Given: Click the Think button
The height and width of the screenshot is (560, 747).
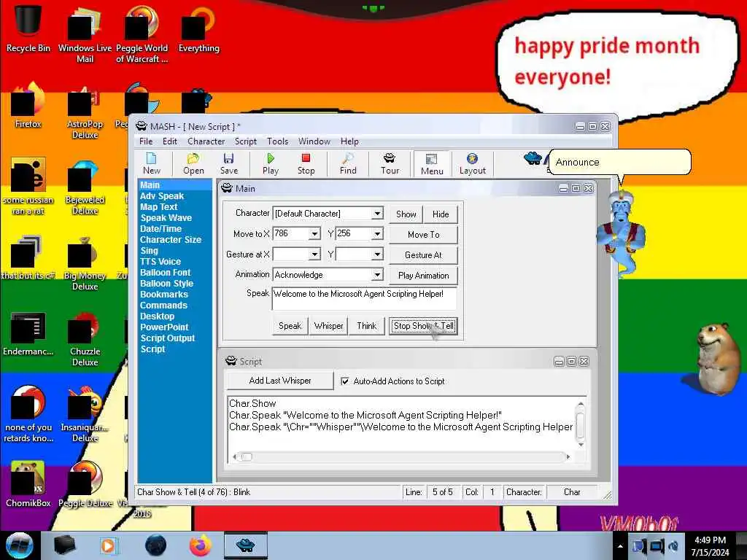Looking at the screenshot, I should pos(366,326).
